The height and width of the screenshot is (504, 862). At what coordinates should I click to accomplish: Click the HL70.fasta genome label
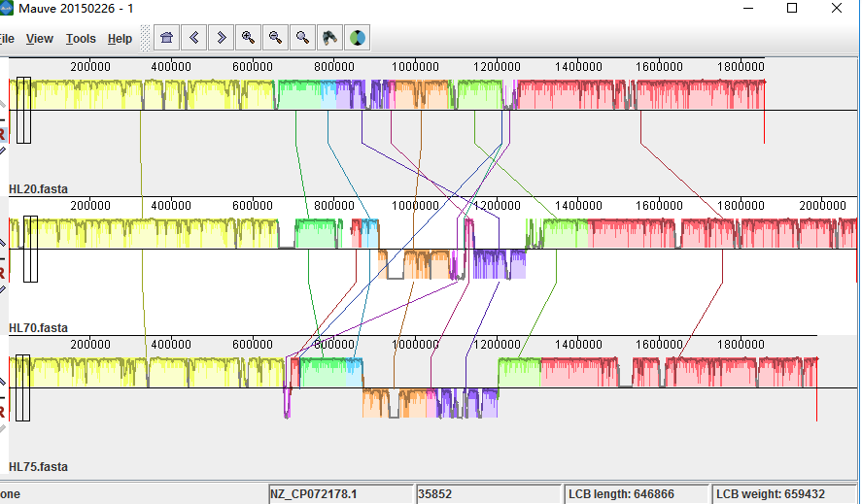(39, 328)
